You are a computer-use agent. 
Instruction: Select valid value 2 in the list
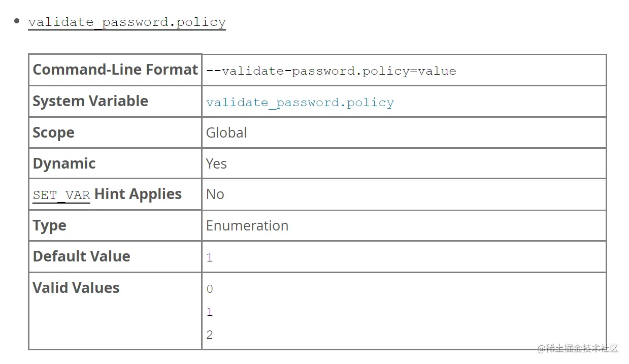coord(210,335)
